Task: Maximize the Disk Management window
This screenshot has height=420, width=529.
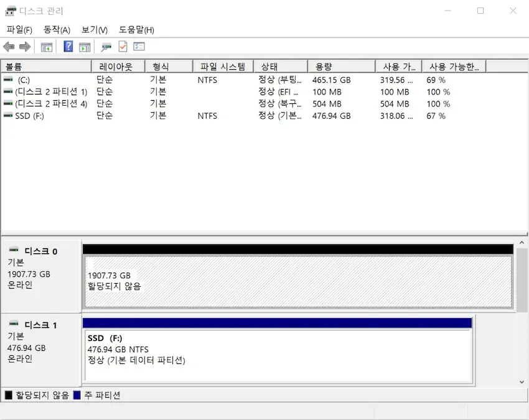Action: 480,11
